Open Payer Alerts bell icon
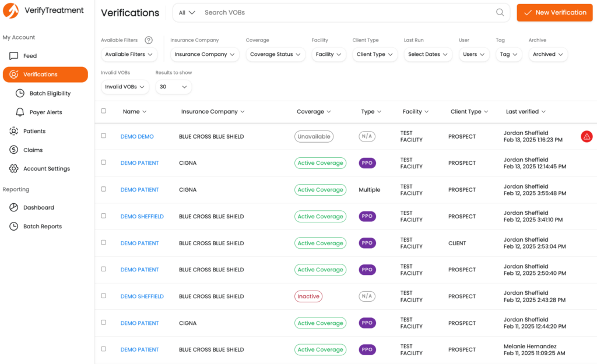Viewport: 597px width, 364px height. click(x=19, y=112)
